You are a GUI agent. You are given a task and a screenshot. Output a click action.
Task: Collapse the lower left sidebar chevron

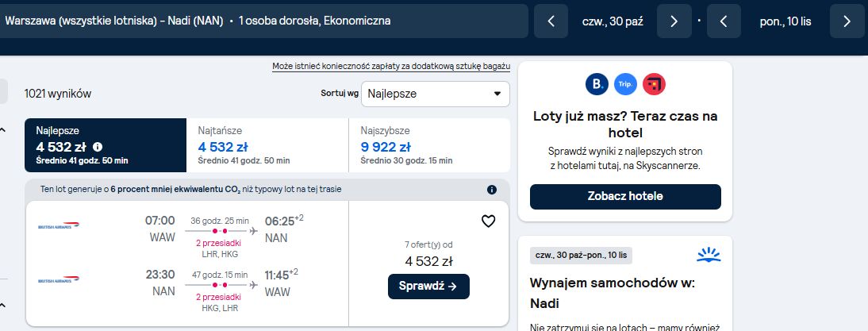pos(2,305)
